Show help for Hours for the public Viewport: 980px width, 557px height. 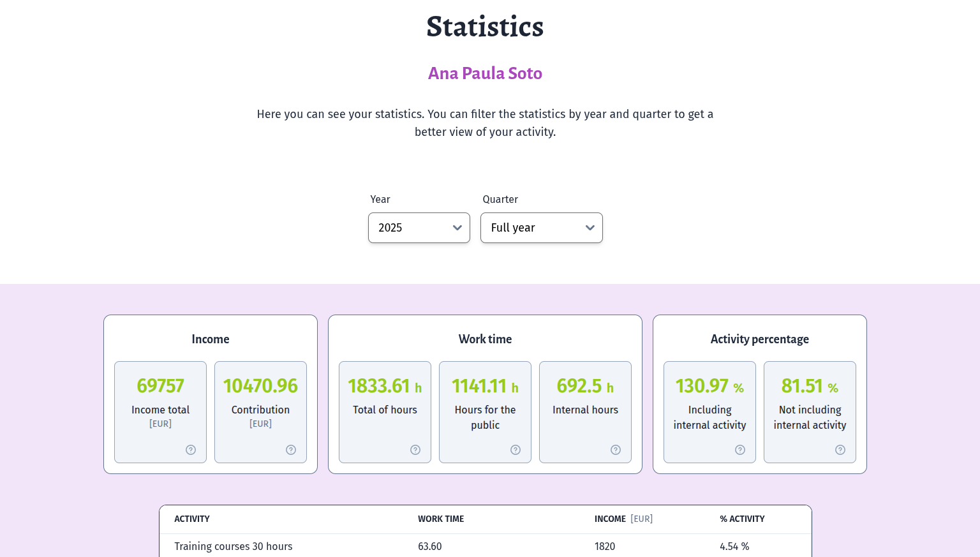tap(516, 450)
